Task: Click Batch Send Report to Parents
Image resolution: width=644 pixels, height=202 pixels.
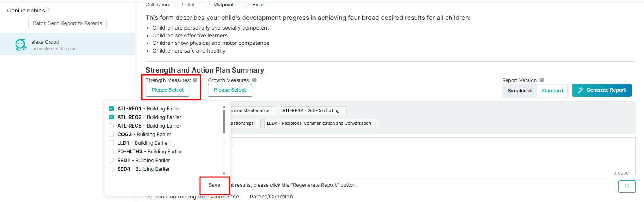Action: [x=67, y=23]
